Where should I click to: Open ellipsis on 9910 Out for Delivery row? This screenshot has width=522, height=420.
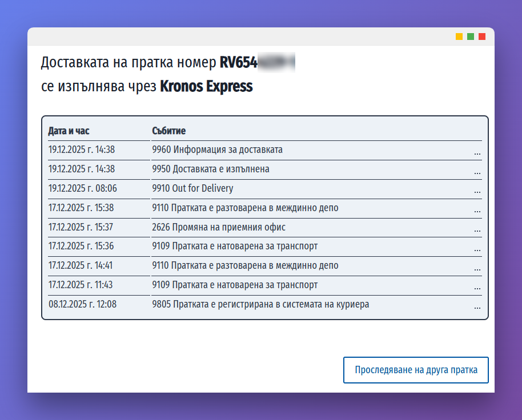tap(477, 191)
